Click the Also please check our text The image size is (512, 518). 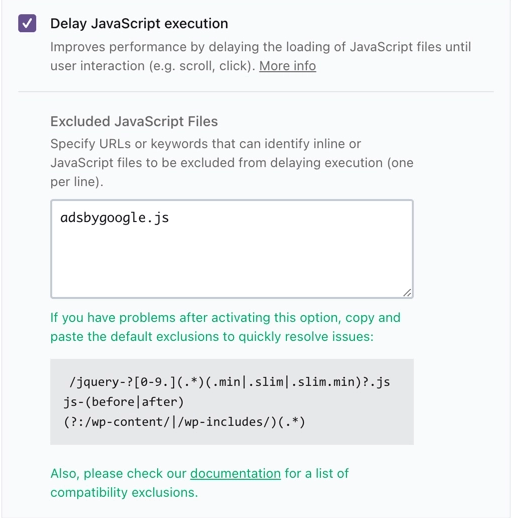coord(118,473)
